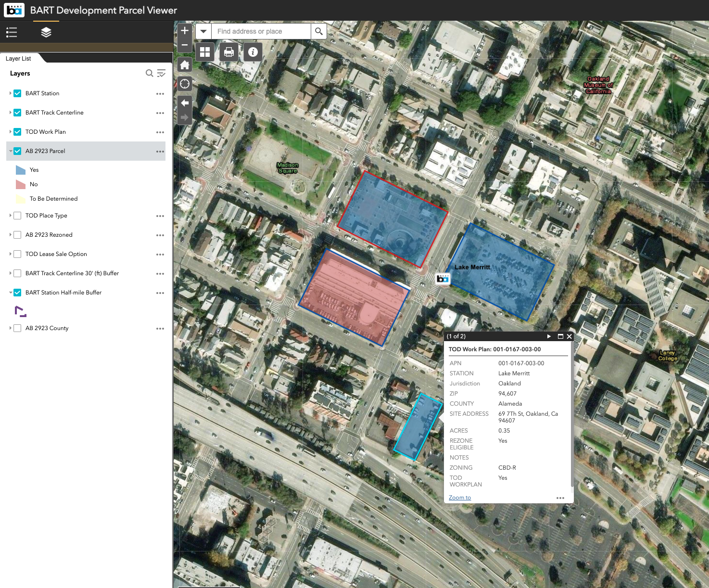The width and height of the screenshot is (709, 588).
Task: Uncheck the BART Station layer
Action: (17, 93)
